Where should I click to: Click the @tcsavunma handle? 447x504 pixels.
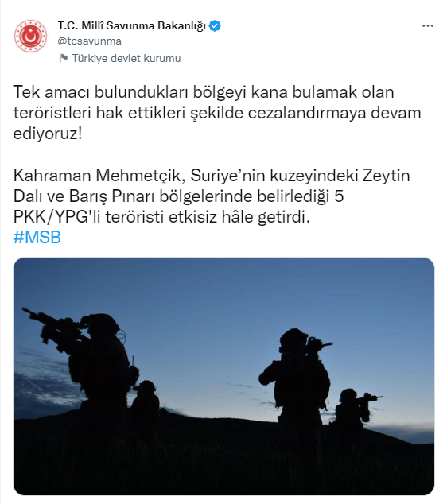coord(89,41)
